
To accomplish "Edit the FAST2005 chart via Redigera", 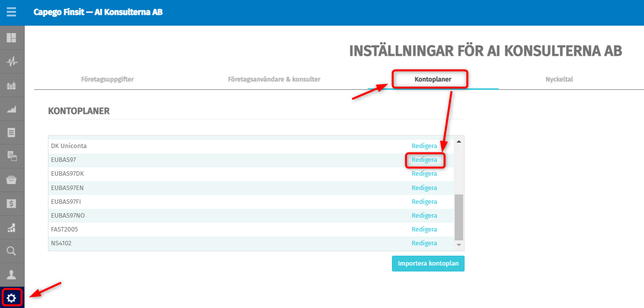I will 425,229.
